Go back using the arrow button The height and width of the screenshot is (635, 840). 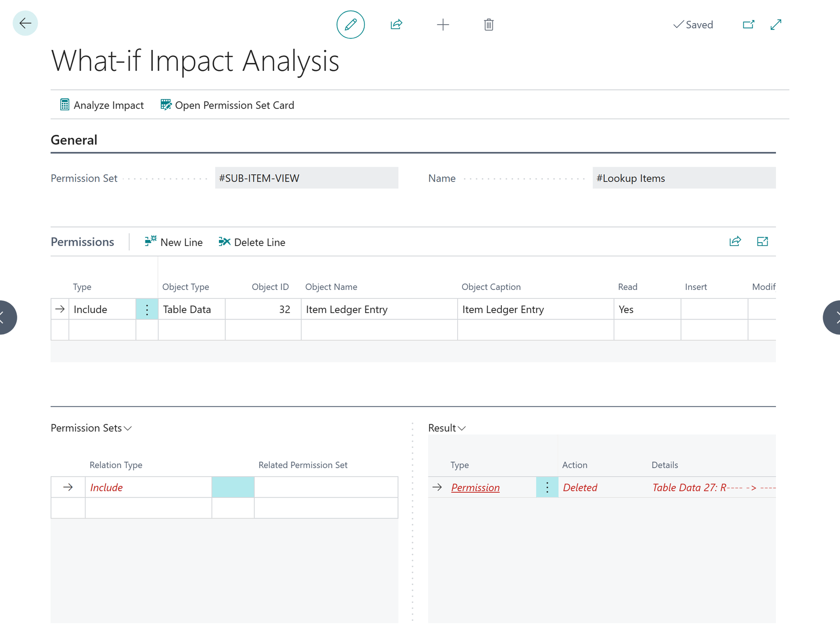[25, 23]
